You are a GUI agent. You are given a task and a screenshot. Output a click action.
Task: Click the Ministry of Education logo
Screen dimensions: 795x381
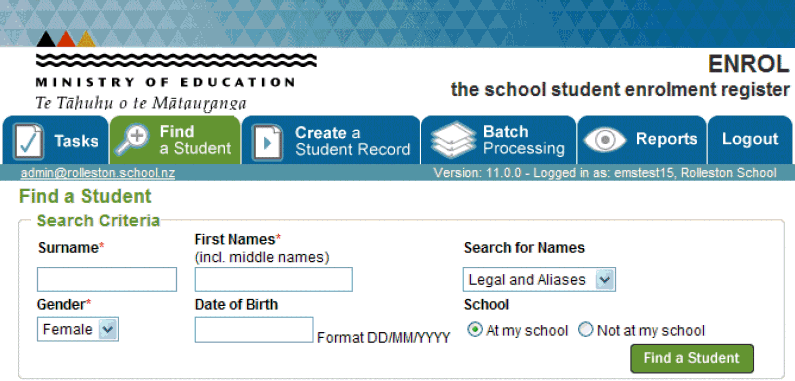[x=176, y=71]
